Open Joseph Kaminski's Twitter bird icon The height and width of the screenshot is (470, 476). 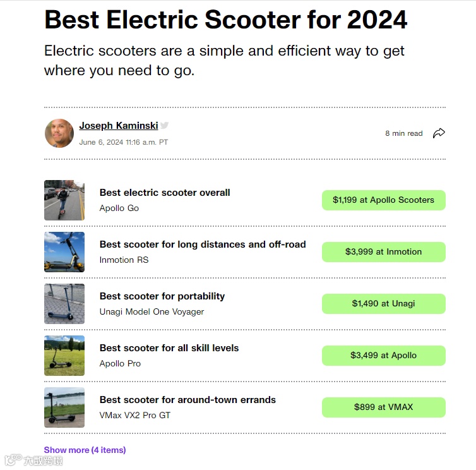165,126
